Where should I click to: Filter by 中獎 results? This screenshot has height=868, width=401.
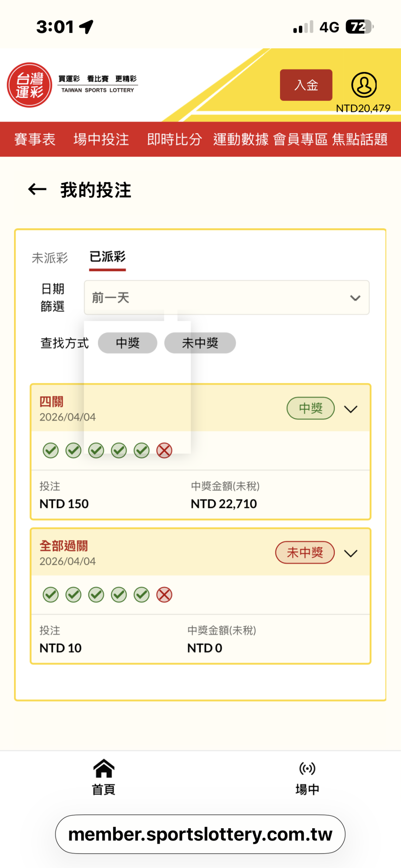[x=127, y=343]
